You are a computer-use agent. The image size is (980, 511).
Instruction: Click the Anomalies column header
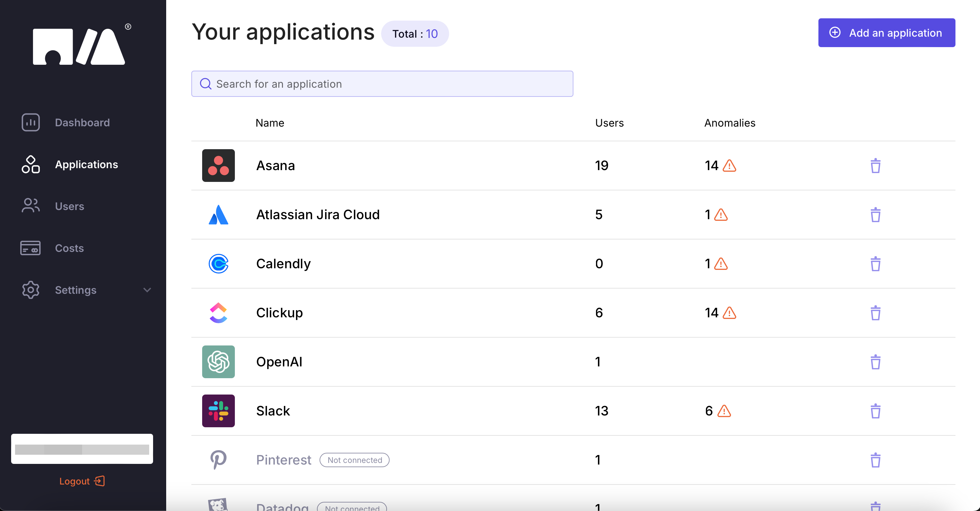tap(729, 123)
